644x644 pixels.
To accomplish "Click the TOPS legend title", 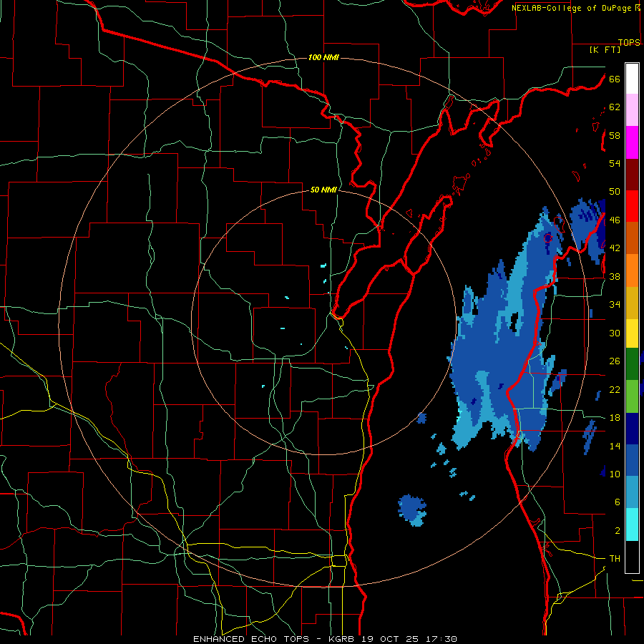I will pos(629,42).
